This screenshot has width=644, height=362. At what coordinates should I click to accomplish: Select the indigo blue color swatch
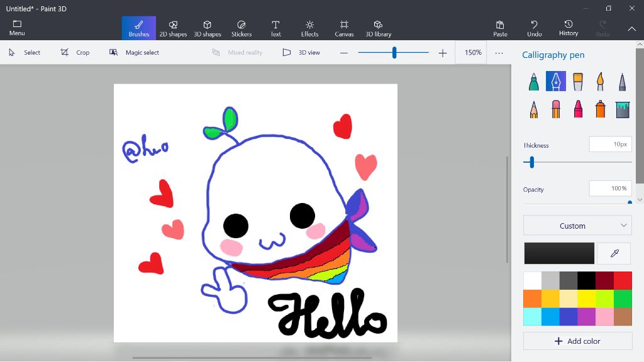[569, 317]
